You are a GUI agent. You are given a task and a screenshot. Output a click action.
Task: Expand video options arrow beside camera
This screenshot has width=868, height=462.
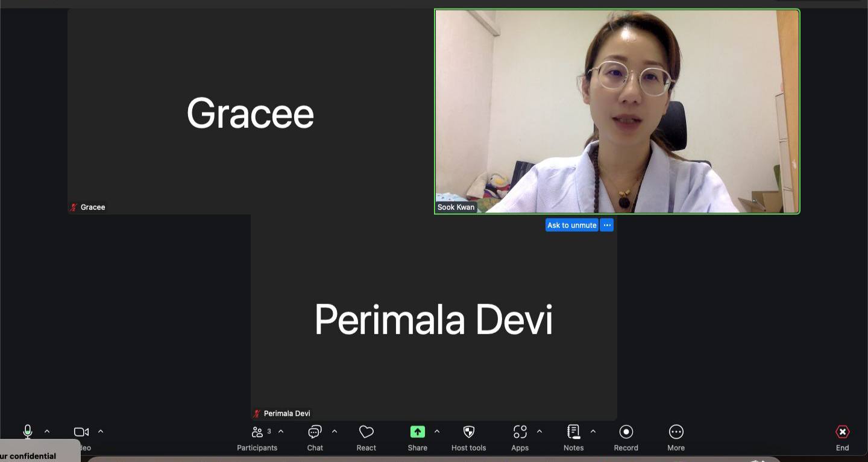tap(101, 431)
